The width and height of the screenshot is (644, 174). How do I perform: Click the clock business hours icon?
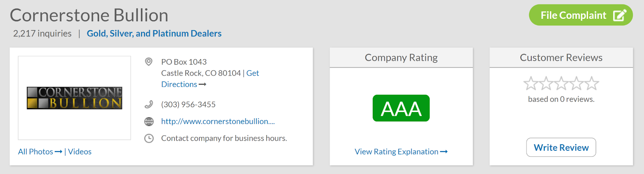tap(149, 138)
